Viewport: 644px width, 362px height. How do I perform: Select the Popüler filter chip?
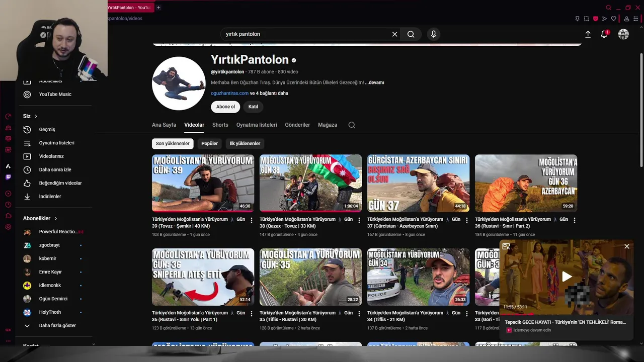click(x=209, y=143)
